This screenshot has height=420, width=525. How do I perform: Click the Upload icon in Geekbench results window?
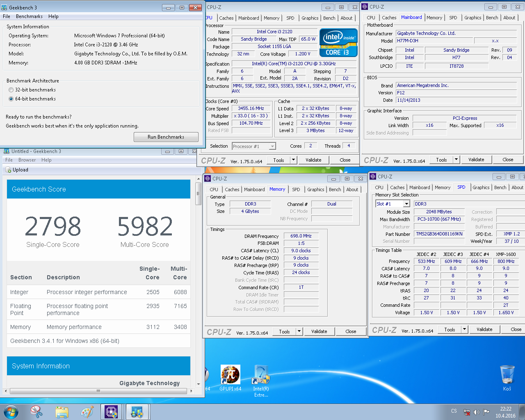click(x=8, y=170)
